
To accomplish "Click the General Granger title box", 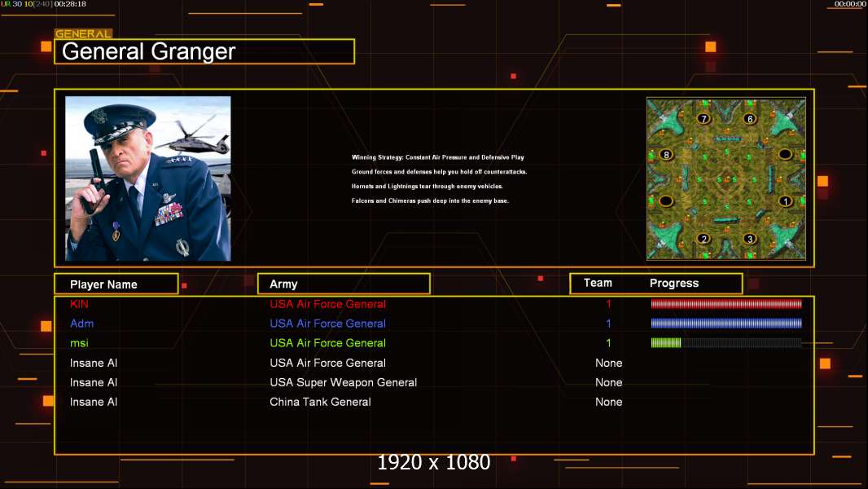I will pyautogui.click(x=204, y=51).
